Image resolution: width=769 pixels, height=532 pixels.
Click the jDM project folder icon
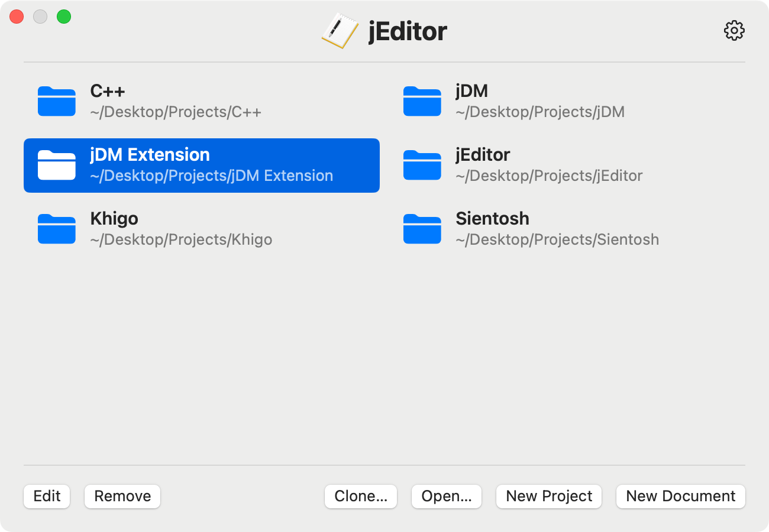point(422,101)
